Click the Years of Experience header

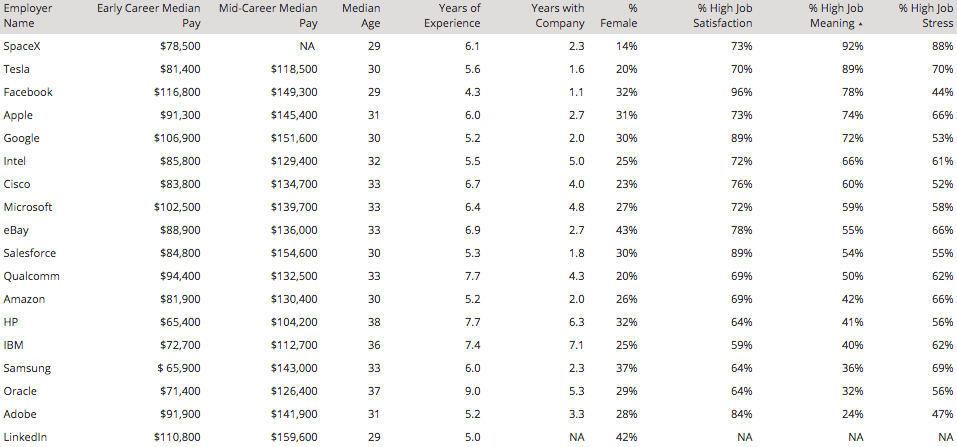point(452,16)
